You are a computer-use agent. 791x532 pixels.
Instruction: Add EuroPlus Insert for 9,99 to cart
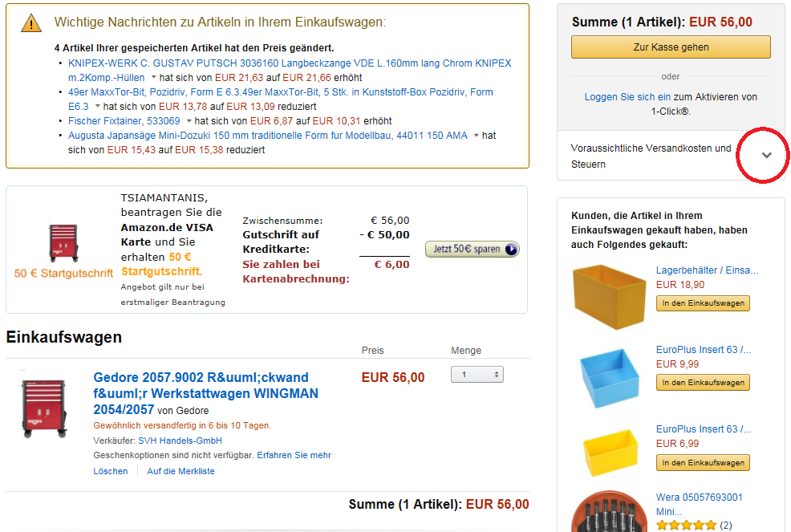click(x=703, y=382)
